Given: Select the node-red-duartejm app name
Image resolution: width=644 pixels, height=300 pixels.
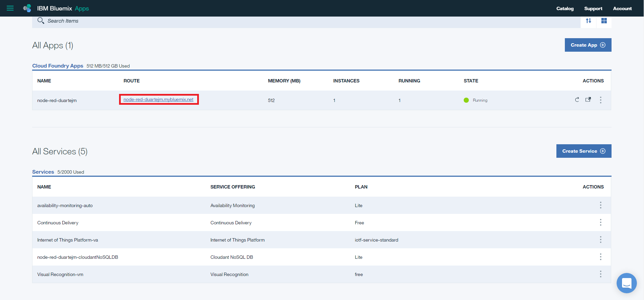Looking at the screenshot, I should [57, 100].
